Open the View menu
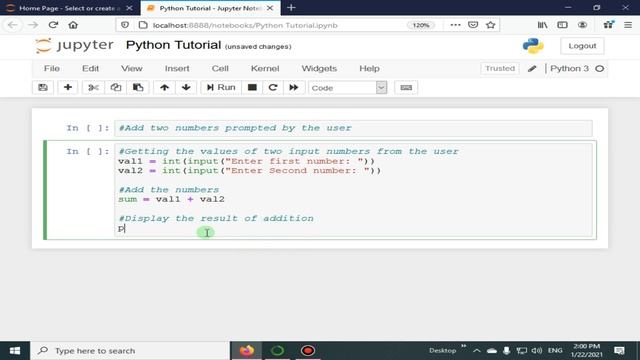Viewport: 640px width, 360px height. coord(131,69)
